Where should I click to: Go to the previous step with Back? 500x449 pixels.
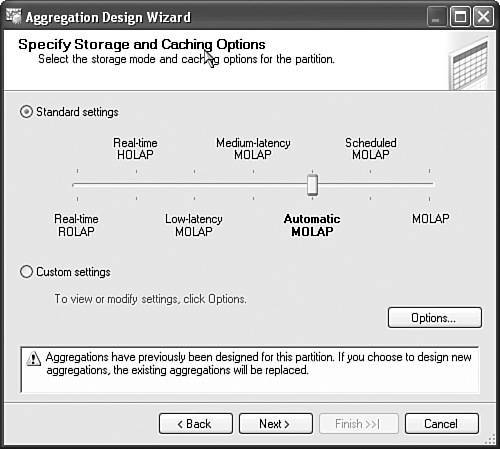coord(196,424)
